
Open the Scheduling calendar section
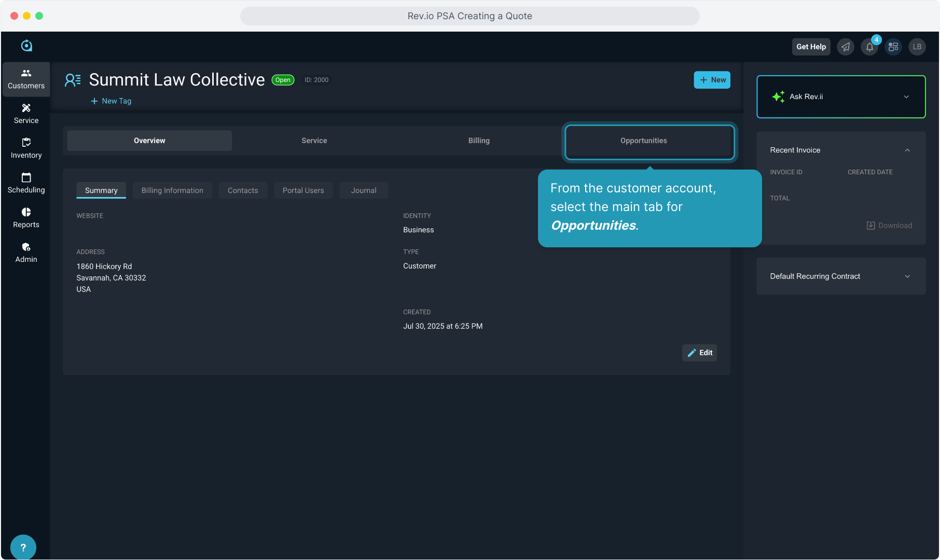pos(26,183)
